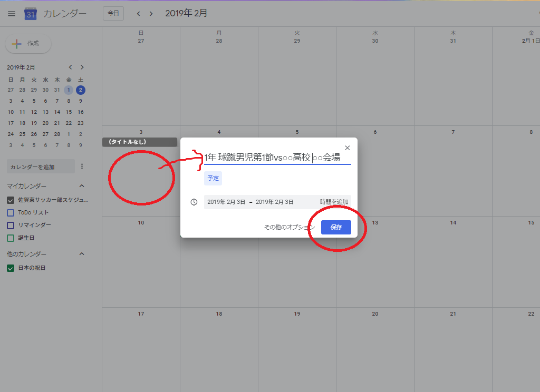540x392 pixels.
Task: Open the main hamburger menu
Action: pyautogui.click(x=12, y=14)
